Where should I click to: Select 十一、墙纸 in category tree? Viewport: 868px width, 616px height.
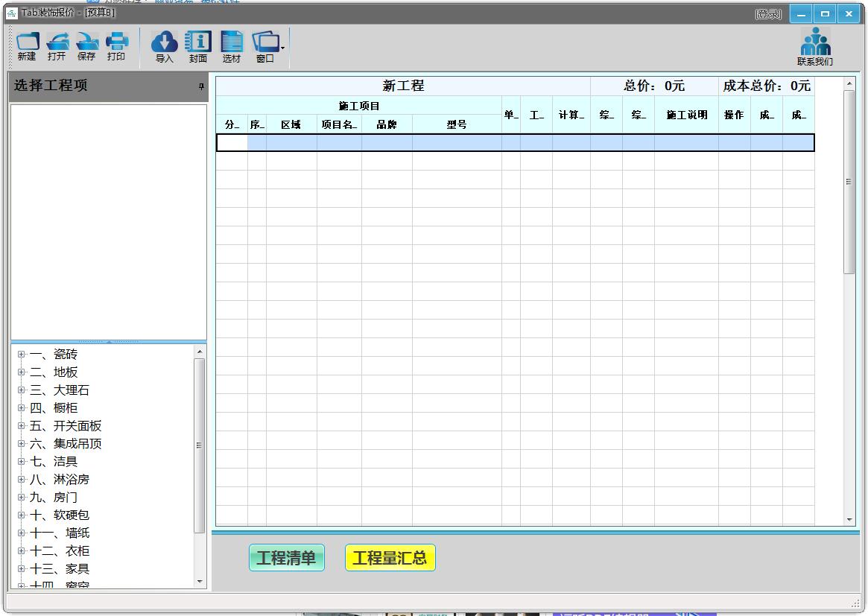[60, 533]
